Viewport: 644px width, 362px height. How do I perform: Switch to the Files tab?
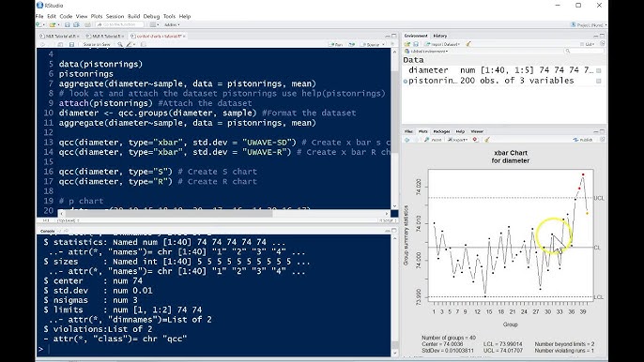(408, 131)
